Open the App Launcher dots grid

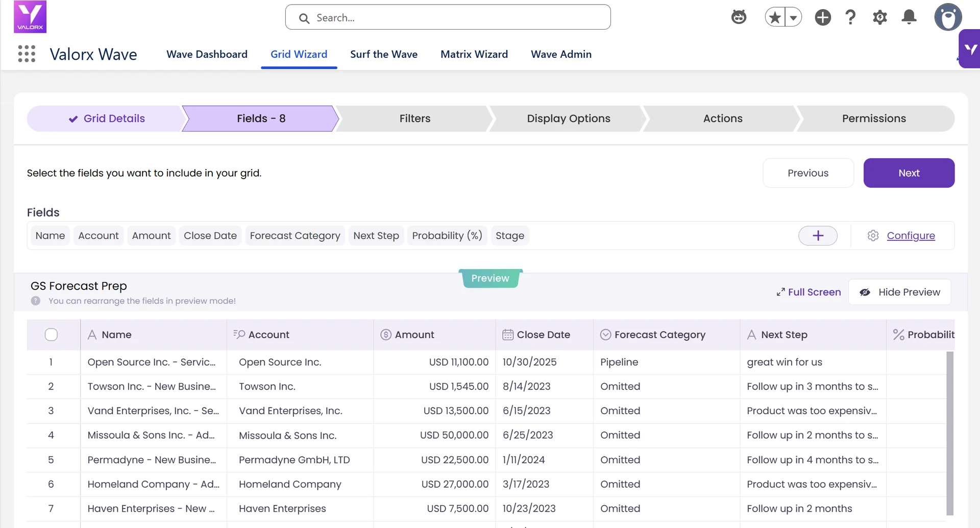click(27, 54)
